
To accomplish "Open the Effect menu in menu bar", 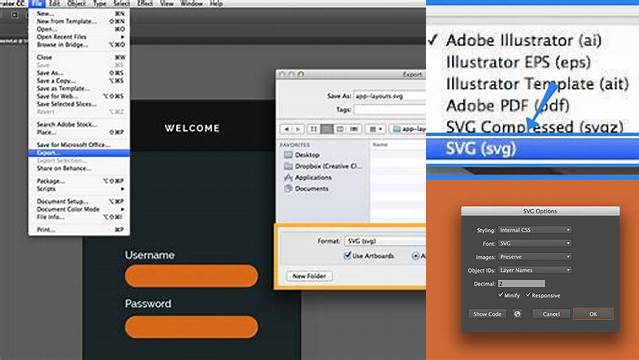I will (145, 4).
